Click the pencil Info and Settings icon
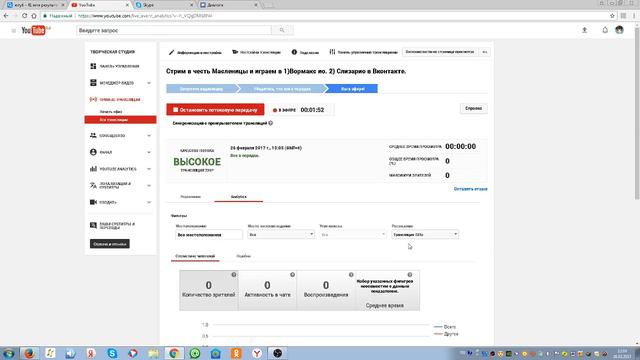 tap(171, 52)
